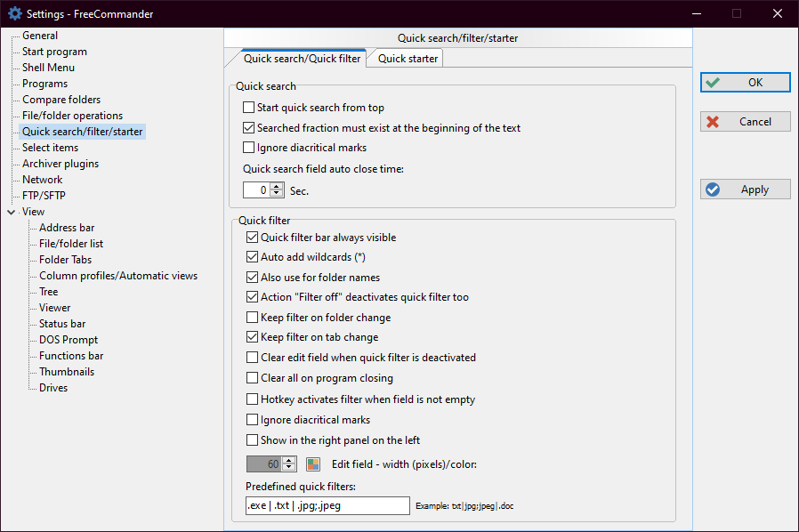
Task: Click the settings gear icon in title bar
Action: pos(14,13)
